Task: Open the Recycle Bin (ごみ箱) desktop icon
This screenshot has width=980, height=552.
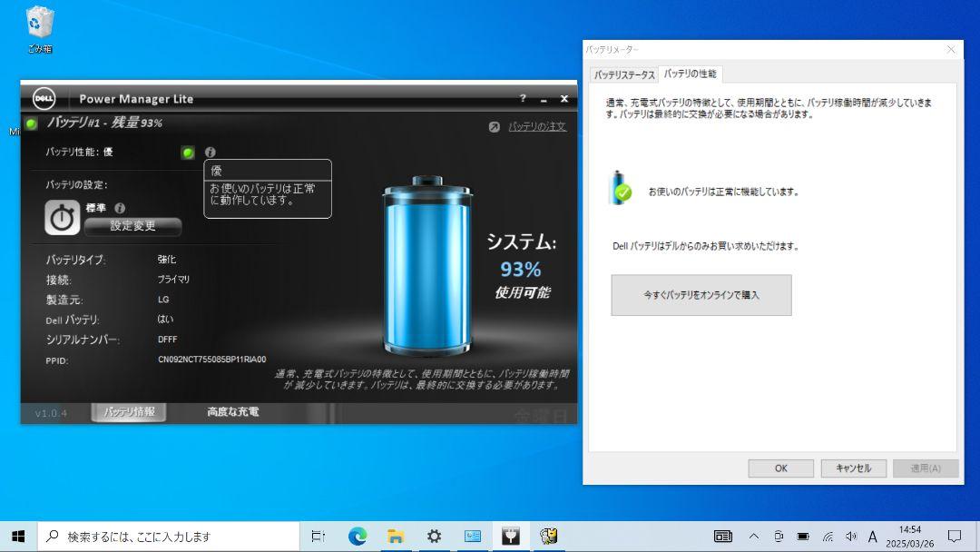Action: coord(39,29)
